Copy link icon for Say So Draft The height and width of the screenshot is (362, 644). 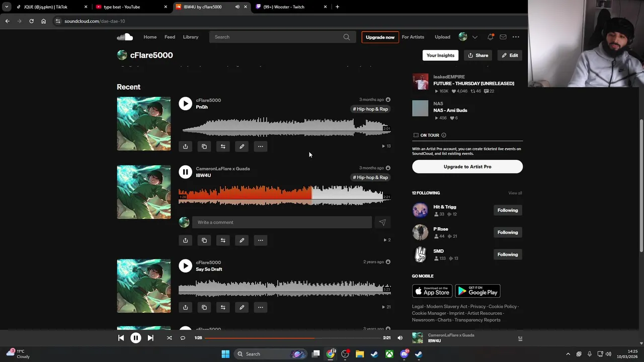coord(204,307)
